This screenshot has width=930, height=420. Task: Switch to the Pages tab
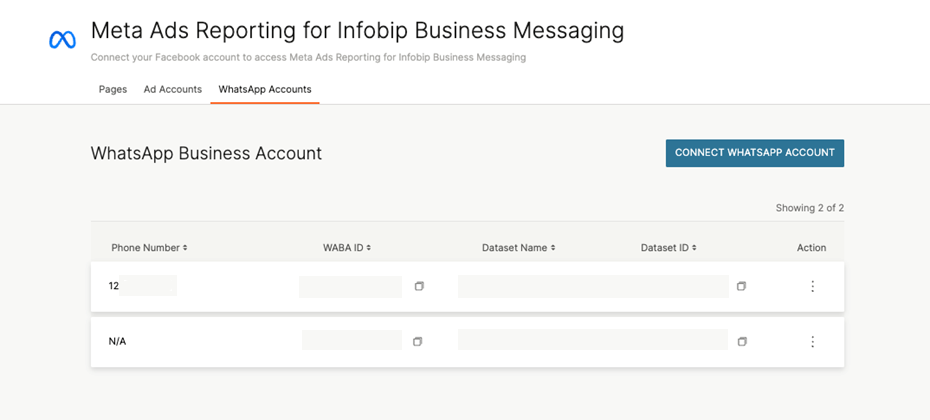tap(113, 89)
